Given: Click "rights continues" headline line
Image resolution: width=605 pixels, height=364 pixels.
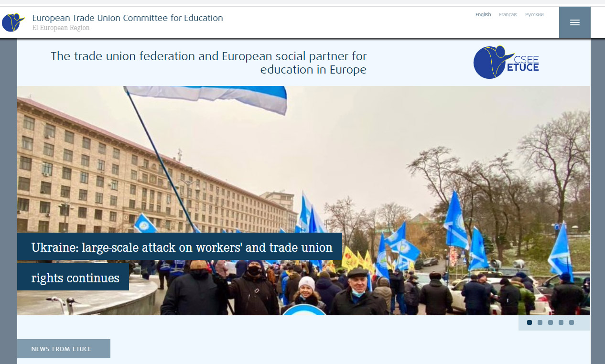Looking at the screenshot, I should click(76, 278).
